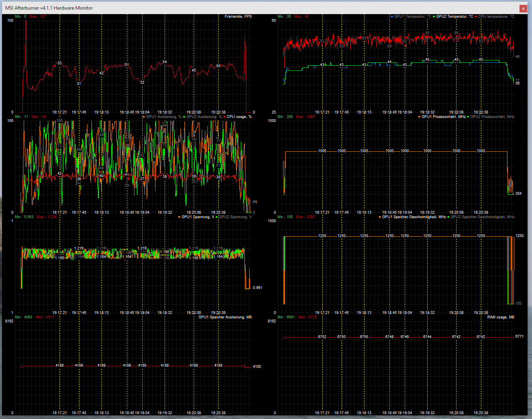
Task: Click the GPU1 Auslastung legend label
Action: coord(164,117)
